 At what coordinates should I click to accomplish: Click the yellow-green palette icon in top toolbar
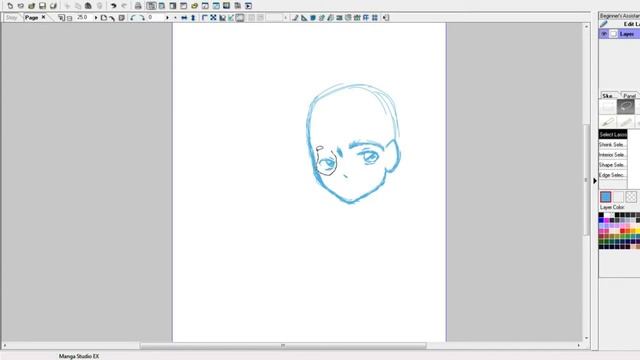pyautogui.click(x=194, y=6)
